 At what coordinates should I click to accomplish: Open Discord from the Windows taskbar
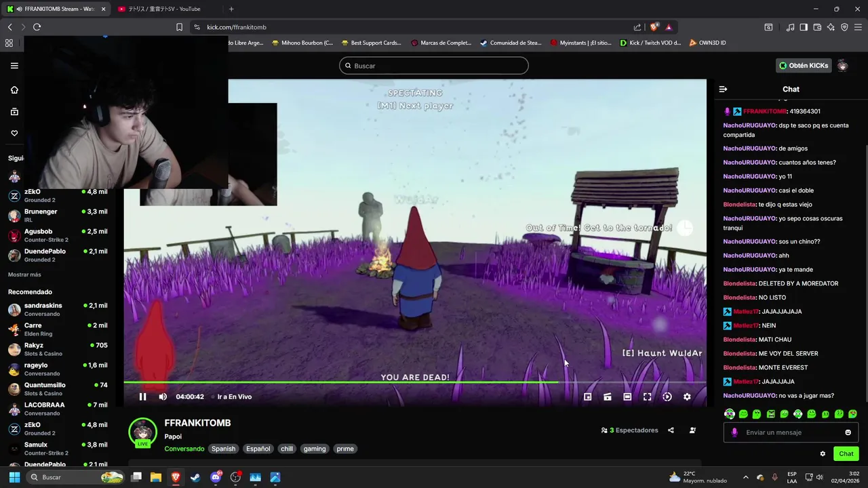(216, 477)
